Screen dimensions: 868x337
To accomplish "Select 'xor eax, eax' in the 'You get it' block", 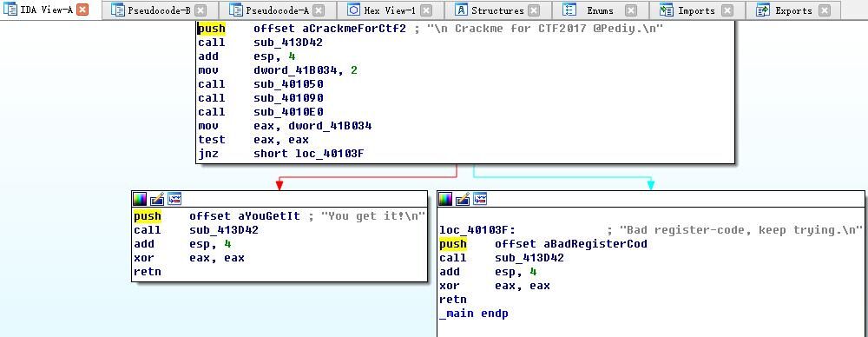I will (x=188, y=257).
